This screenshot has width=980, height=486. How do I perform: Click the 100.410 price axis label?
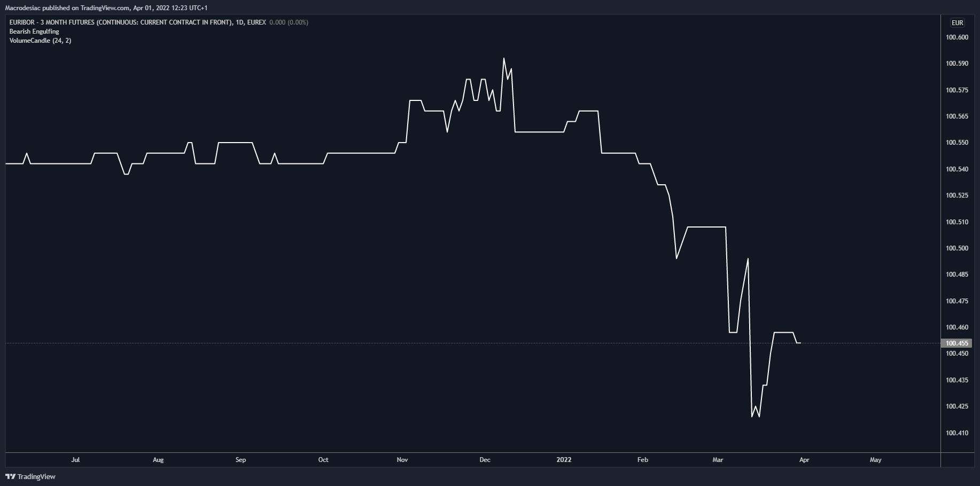pos(956,433)
